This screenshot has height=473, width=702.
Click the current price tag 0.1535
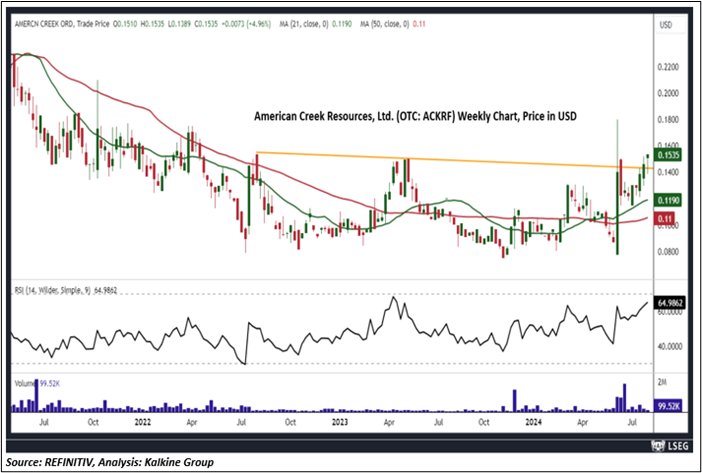coord(669,156)
